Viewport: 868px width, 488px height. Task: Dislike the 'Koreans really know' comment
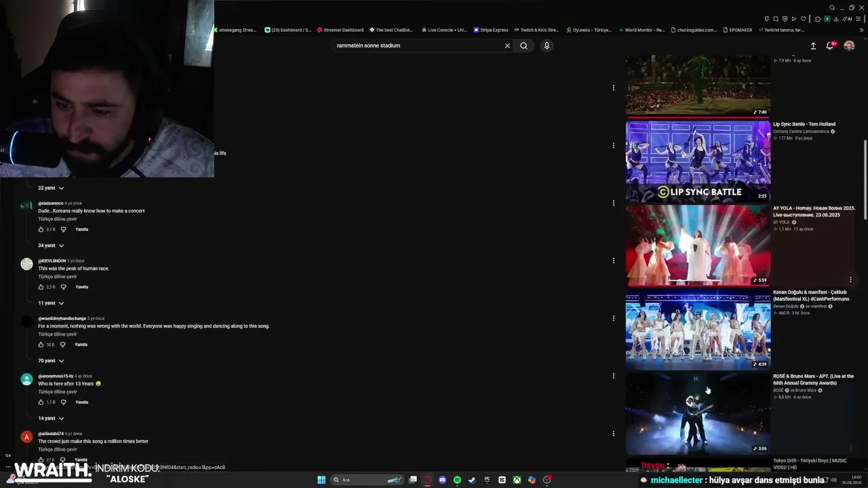click(63, 229)
